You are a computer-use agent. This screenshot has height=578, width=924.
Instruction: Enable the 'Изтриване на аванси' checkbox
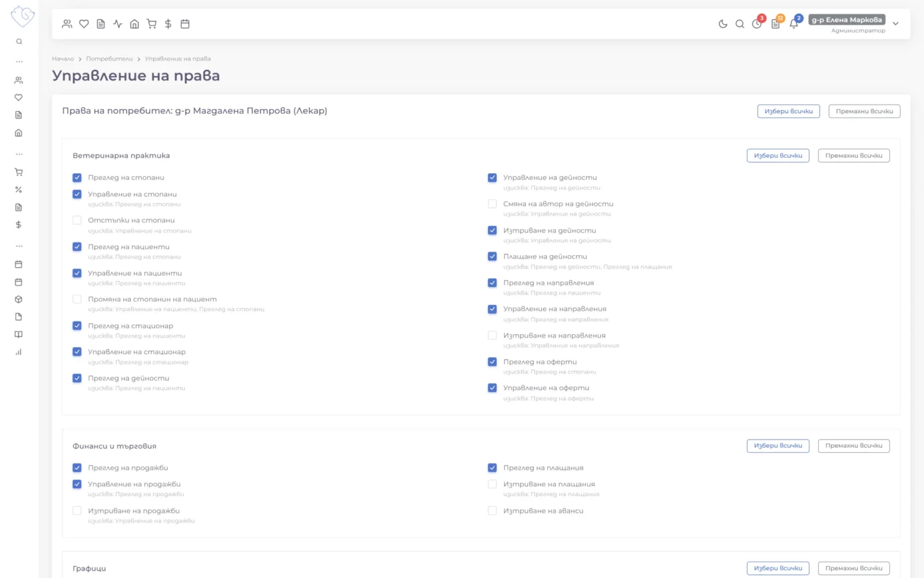(x=492, y=511)
